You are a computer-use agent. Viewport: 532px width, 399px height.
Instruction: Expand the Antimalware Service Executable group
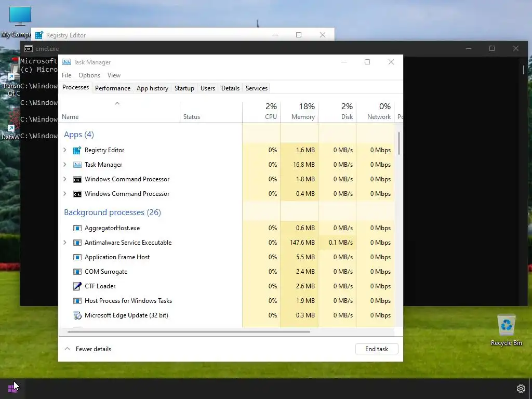coord(65,243)
